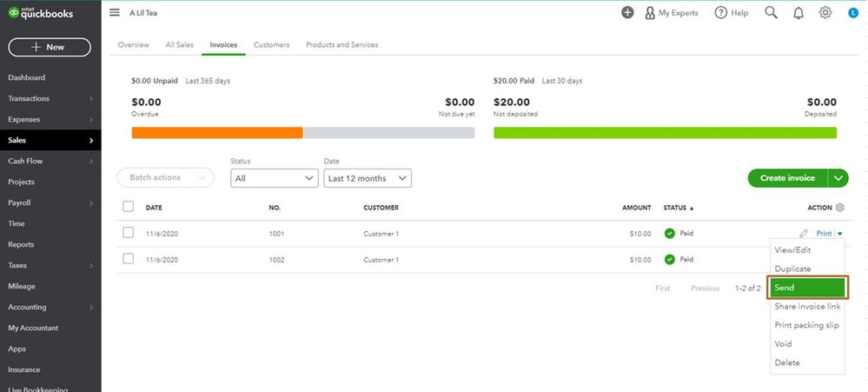Tick the select-all checkbox in table header

(129, 207)
